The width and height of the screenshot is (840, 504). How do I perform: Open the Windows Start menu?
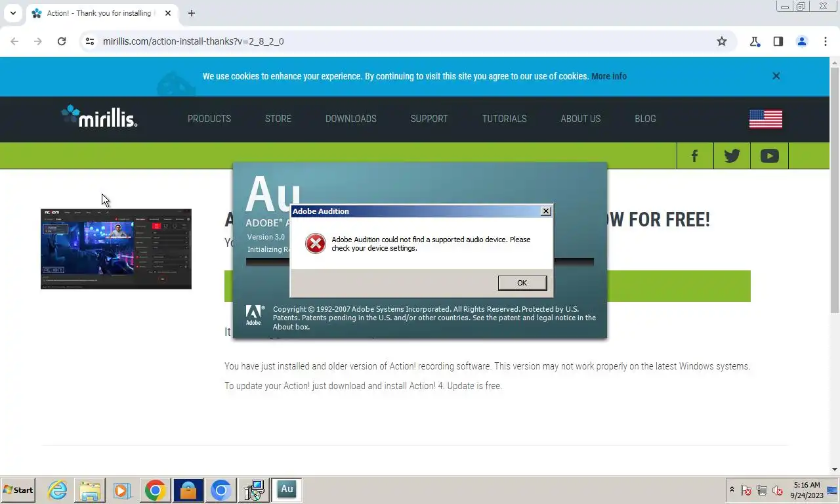(18, 490)
